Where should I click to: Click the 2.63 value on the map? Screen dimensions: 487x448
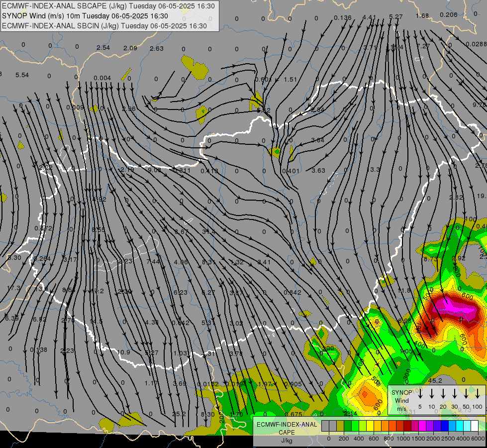click(157, 48)
